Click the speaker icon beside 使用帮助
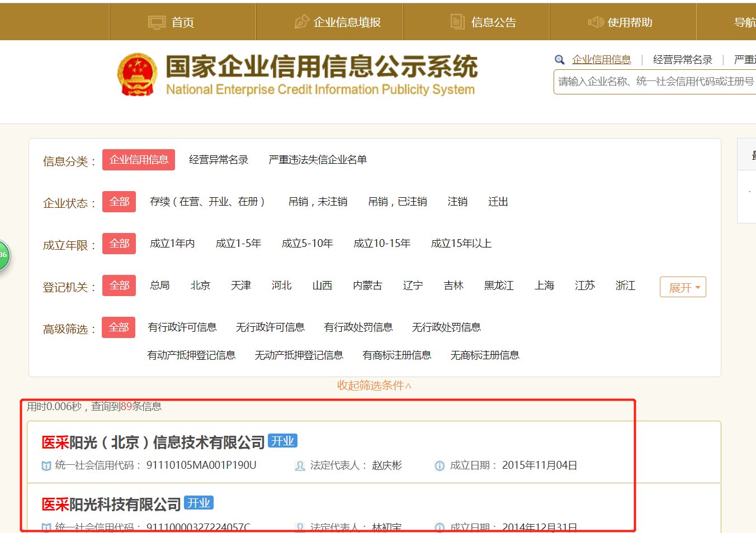Image resolution: width=756 pixels, height=533 pixels. point(596,22)
